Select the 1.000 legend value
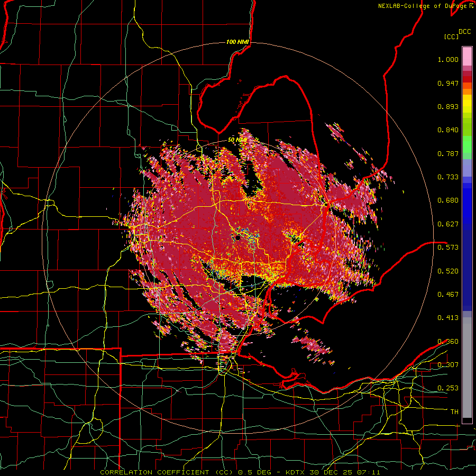Screen dimensions: 476x476 pos(448,59)
